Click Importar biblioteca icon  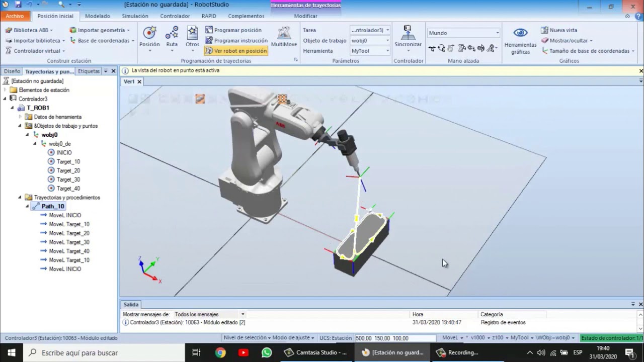[x=8, y=41]
